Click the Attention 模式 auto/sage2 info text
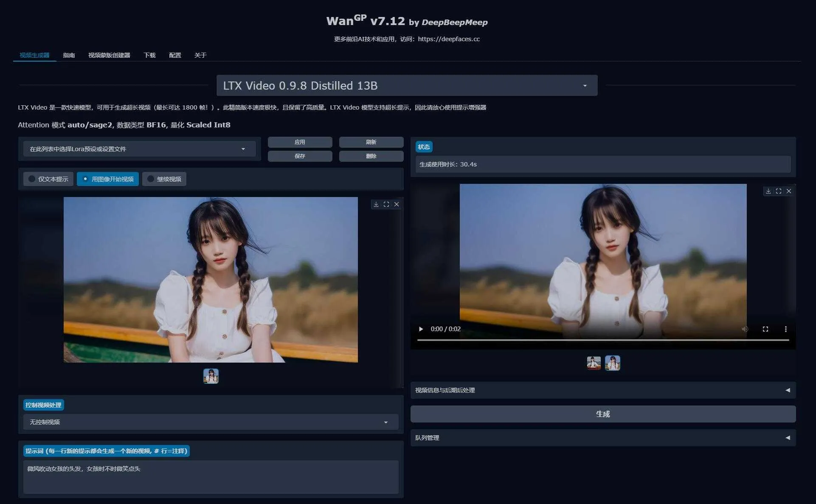The width and height of the screenshot is (816, 504). [124, 125]
